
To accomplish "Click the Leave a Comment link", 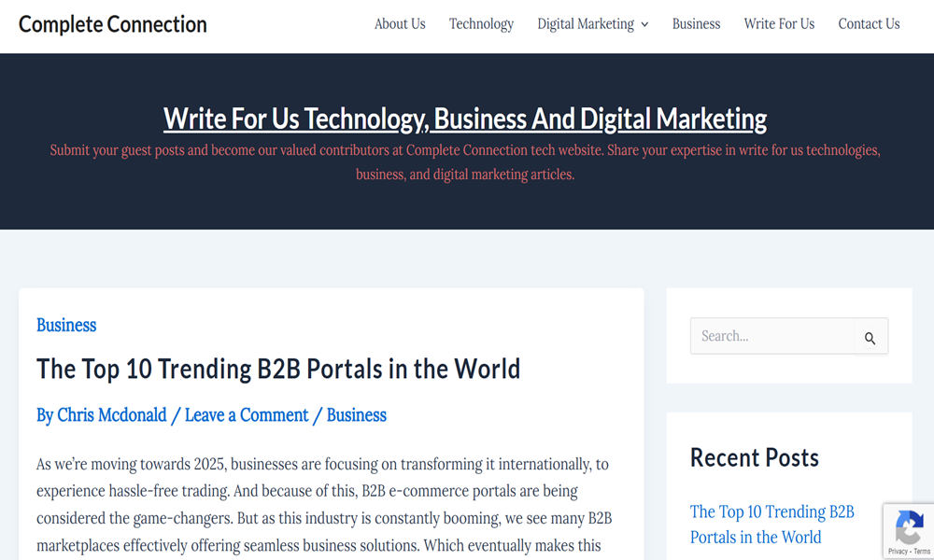I will 247,415.
